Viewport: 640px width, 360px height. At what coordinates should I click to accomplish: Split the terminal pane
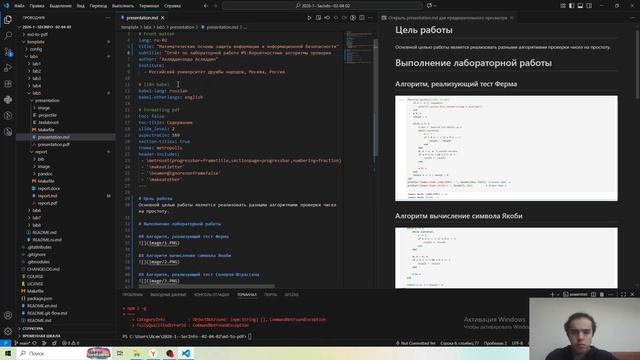coord(593,294)
